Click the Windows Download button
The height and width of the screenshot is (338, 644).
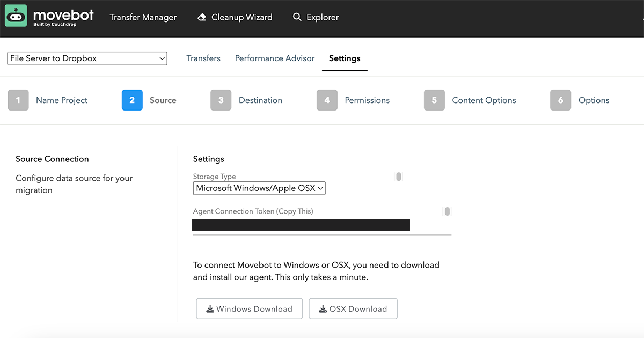click(x=249, y=308)
